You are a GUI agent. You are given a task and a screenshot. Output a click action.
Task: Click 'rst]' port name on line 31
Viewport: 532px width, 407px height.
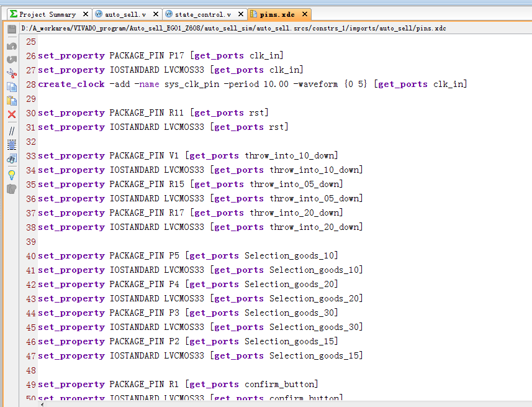coord(279,127)
